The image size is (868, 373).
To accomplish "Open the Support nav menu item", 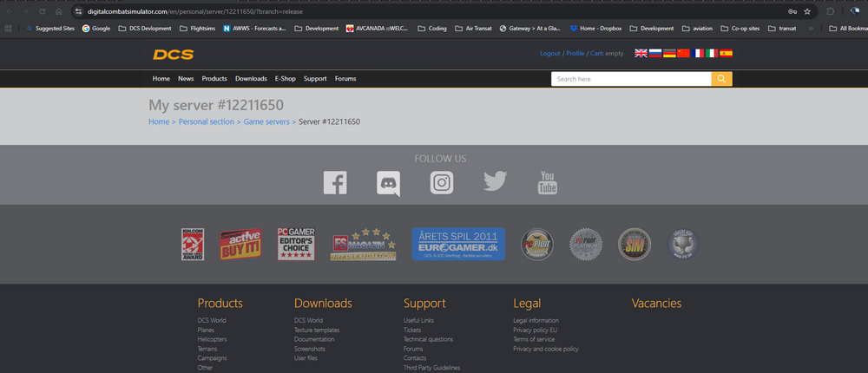I will click(315, 79).
